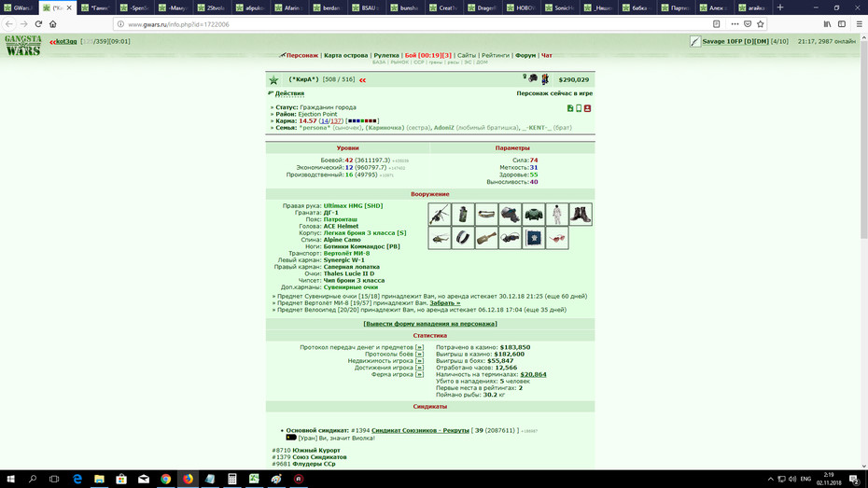Open the Рейтинги menu item
The width and height of the screenshot is (868, 488).
(x=496, y=55)
